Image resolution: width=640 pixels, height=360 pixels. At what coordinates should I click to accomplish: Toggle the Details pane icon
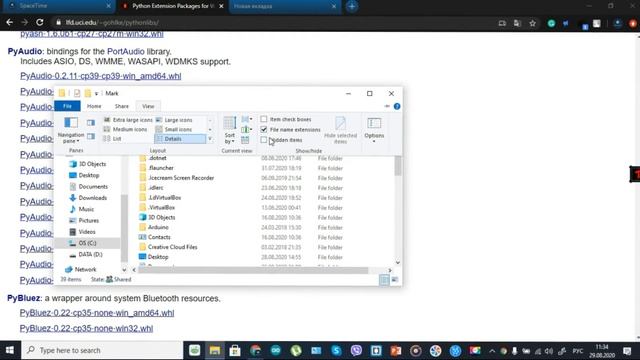coord(91,136)
